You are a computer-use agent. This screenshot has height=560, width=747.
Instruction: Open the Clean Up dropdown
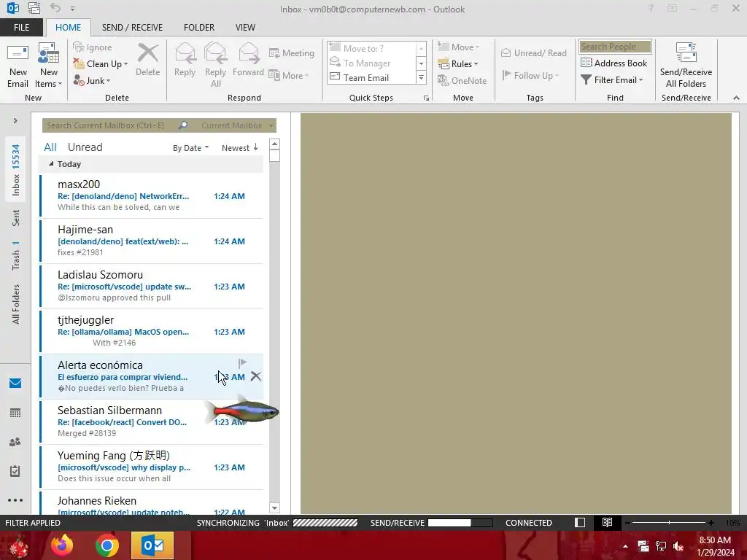click(x=101, y=64)
